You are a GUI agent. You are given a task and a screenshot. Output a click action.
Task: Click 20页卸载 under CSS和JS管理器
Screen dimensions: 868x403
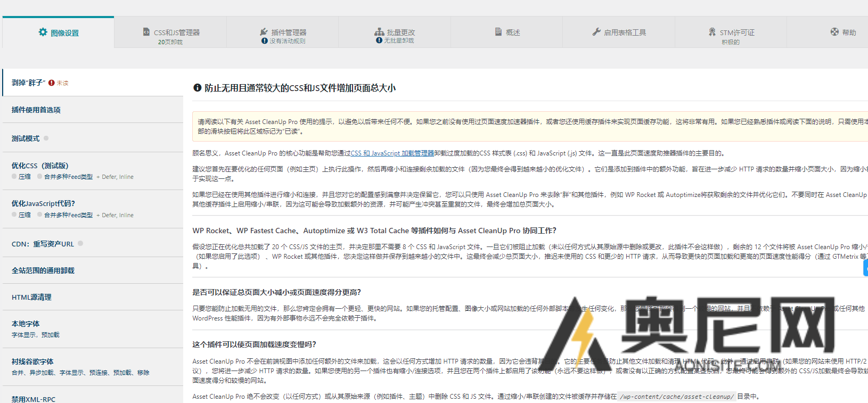coord(170,42)
